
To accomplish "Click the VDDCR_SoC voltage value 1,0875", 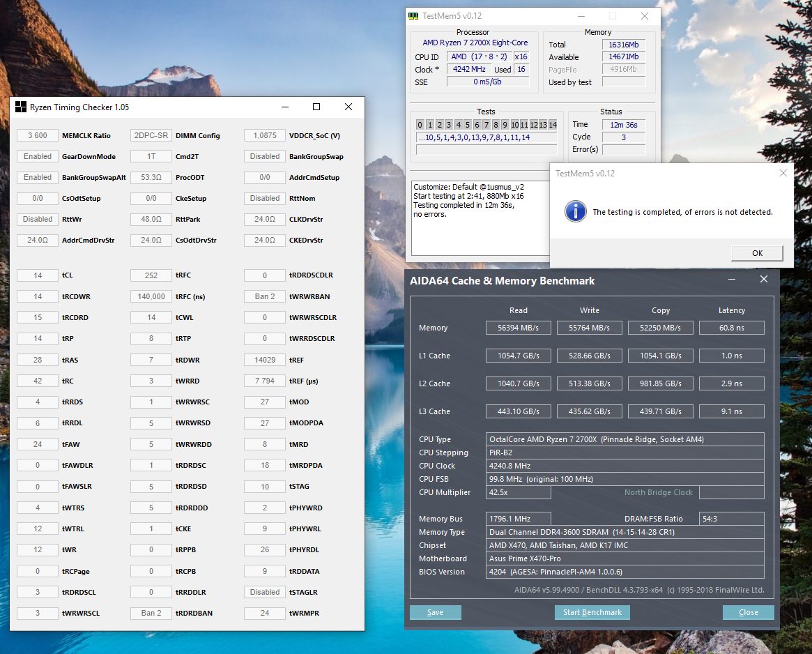I will pos(265,135).
